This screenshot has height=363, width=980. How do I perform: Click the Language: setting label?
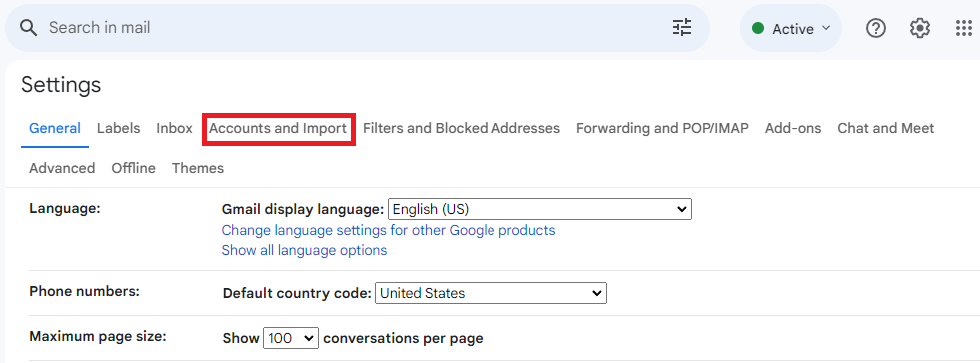[65, 208]
